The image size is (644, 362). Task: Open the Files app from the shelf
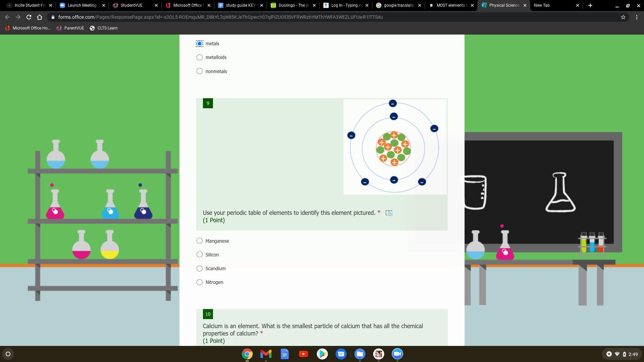click(x=360, y=354)
